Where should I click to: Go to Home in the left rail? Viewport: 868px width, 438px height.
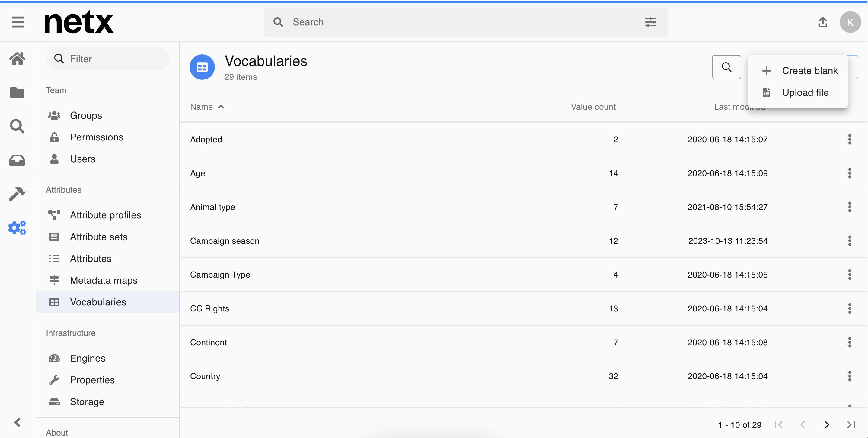click(17, 59)
